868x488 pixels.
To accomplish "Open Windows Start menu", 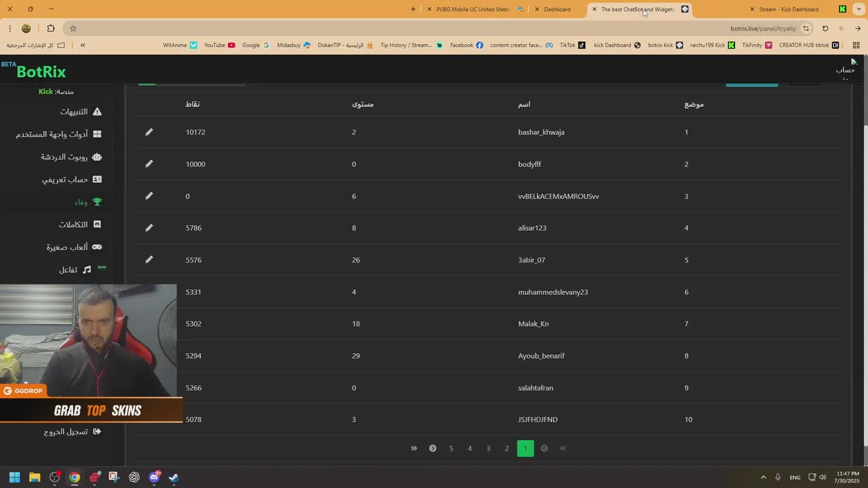I will pos(14,477).
